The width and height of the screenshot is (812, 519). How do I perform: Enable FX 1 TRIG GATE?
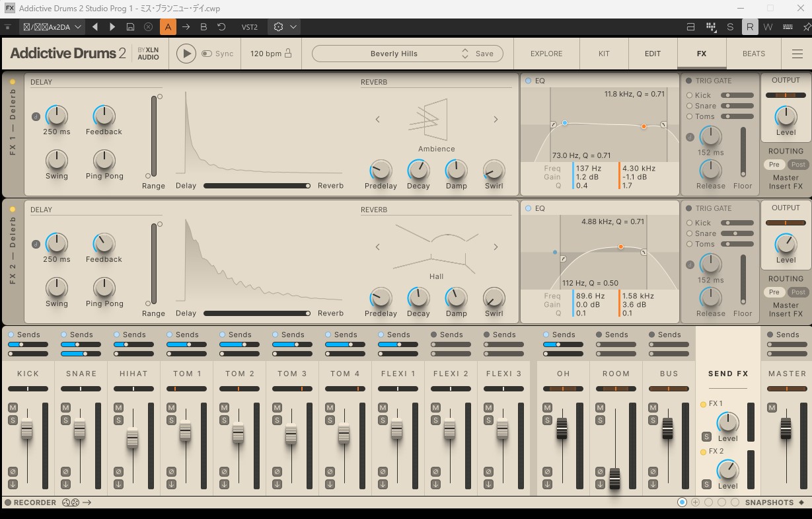click(x=689, y=81)
